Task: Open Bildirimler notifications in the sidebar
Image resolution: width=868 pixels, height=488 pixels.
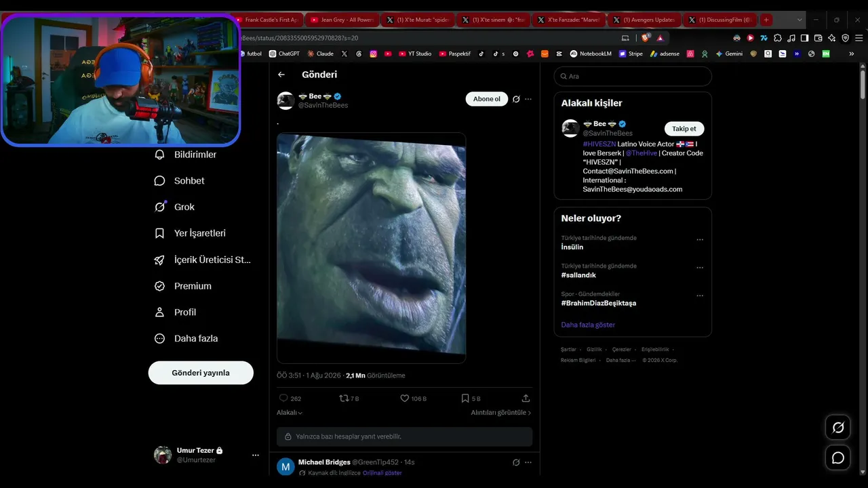Action: click(186, 155)
